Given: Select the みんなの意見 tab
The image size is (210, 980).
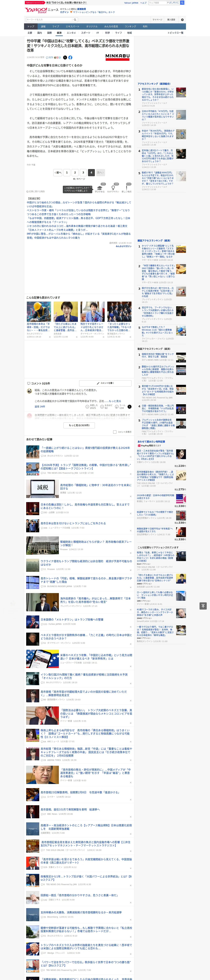Looking at the screenshot, I should [x=111, y=27].
